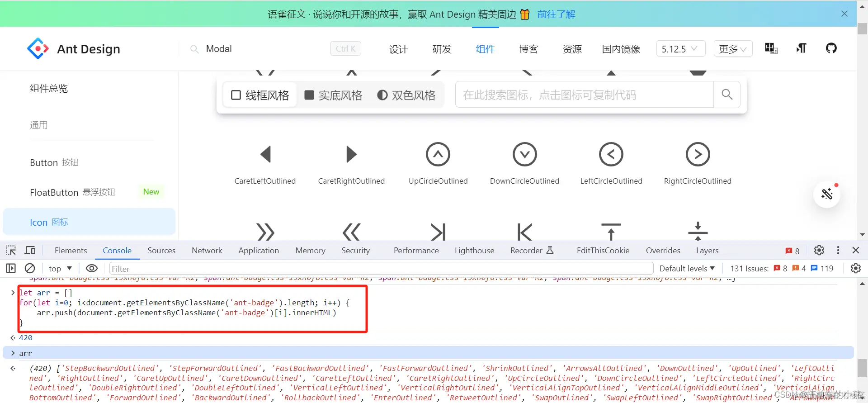868x403 pixels.
Task: Click the Ant Design logo
Action: point(74,49)
